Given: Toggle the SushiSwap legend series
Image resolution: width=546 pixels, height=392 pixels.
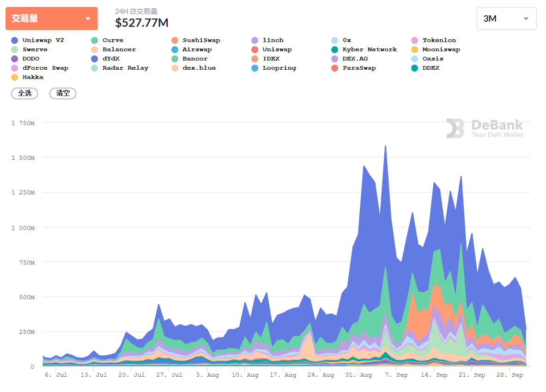Looking at the screenshot, I should coord(196,40).
